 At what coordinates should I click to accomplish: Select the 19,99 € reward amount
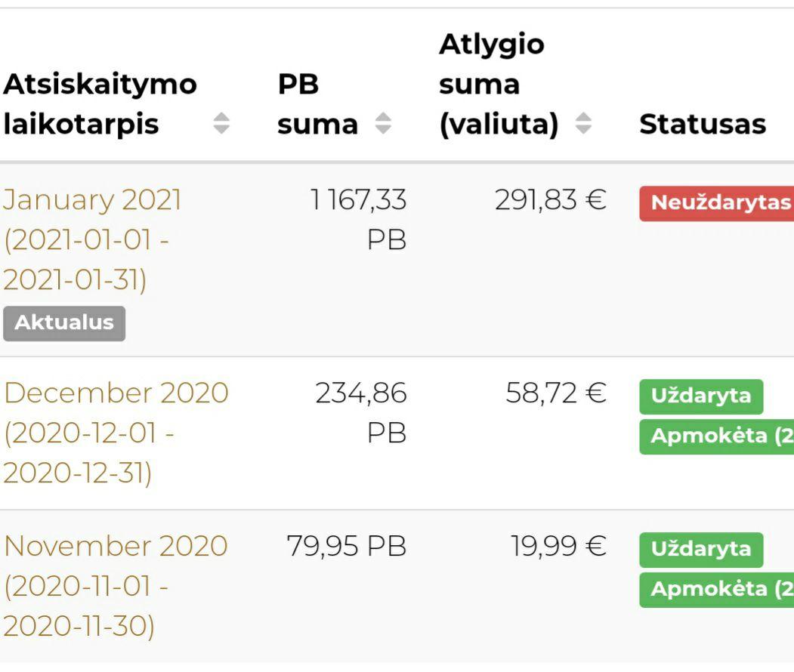tap(558, 546)
